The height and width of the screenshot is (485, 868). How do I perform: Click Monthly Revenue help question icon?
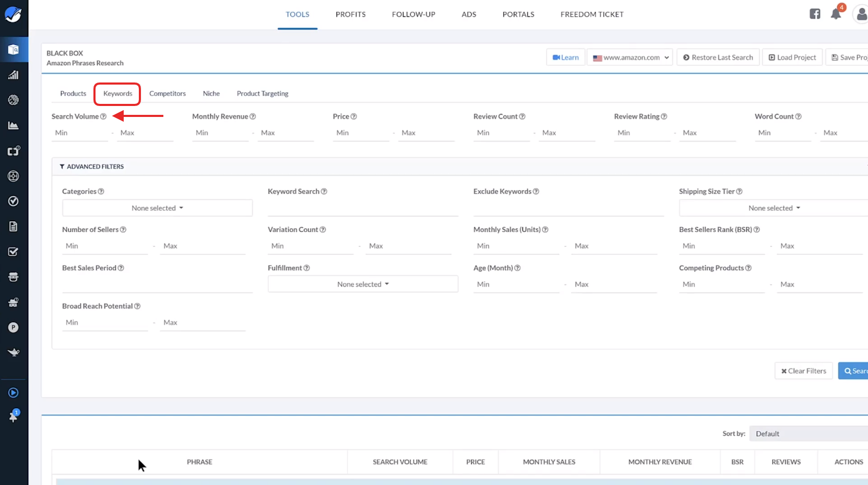[253, 116]
